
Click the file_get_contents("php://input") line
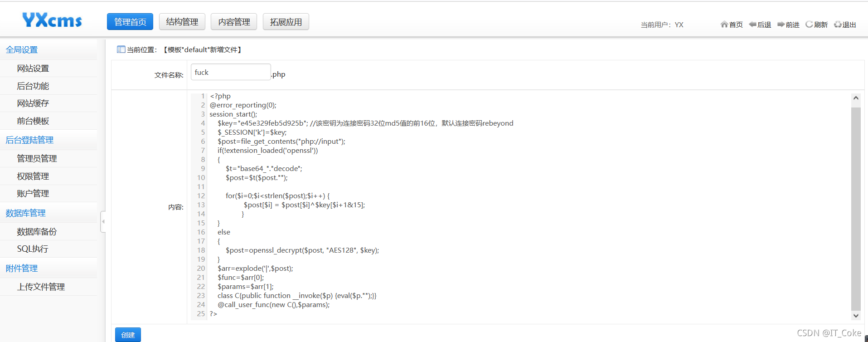pos(281,142)
